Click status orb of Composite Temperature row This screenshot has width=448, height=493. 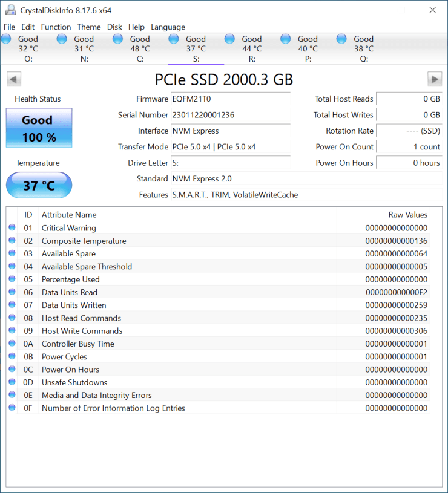click(x=12, y=240)
